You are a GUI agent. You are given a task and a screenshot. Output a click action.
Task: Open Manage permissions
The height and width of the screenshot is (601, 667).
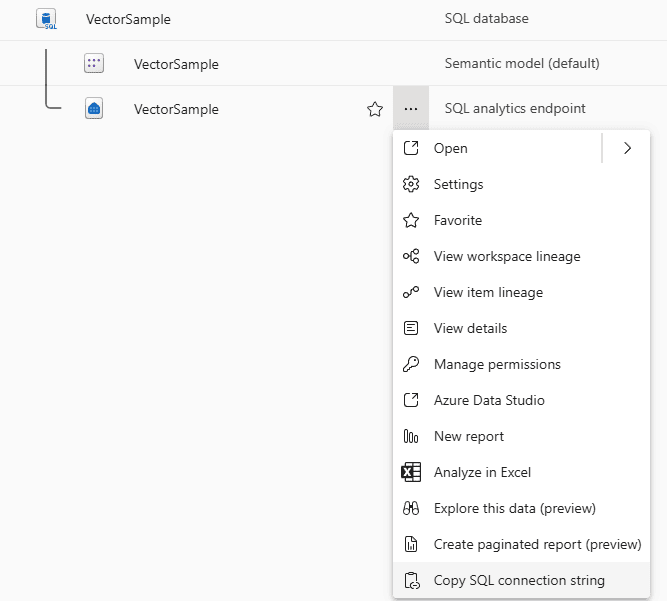tap(522, 365)
